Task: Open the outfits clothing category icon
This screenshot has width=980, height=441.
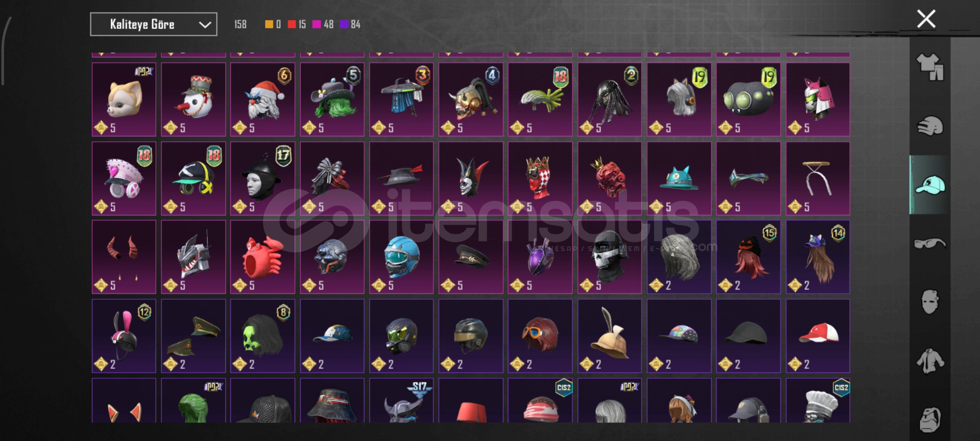Action: click(930, 67)
